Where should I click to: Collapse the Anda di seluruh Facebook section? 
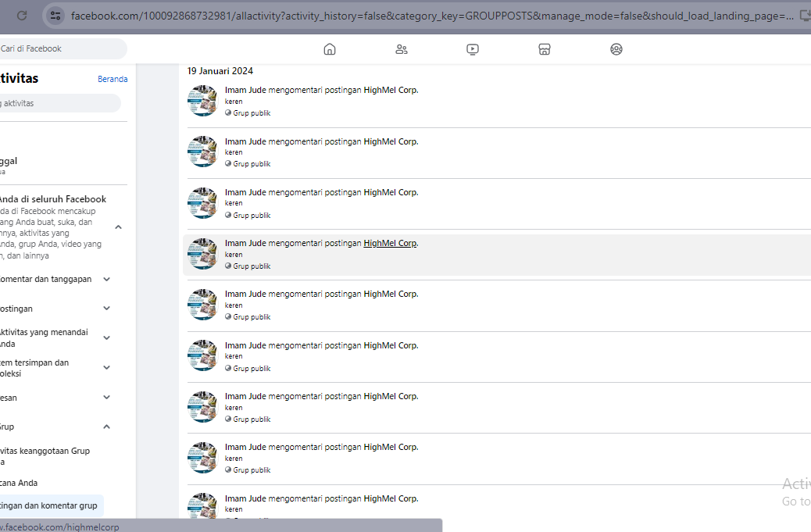(118, 227)
